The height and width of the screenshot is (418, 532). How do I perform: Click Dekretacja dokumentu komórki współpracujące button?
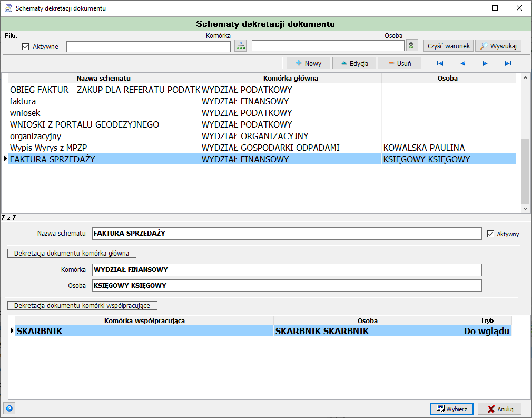[x=83, y=305]
